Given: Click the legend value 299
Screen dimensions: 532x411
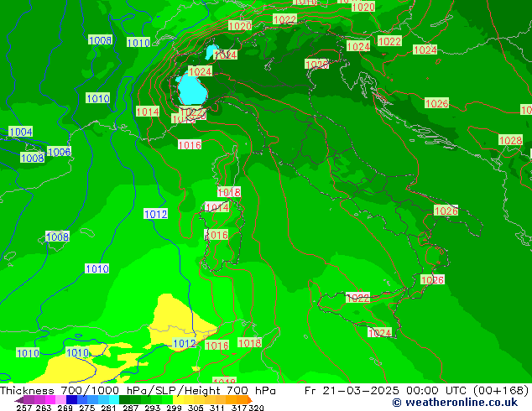Looking at the screenshot, I should coord(174,408).
